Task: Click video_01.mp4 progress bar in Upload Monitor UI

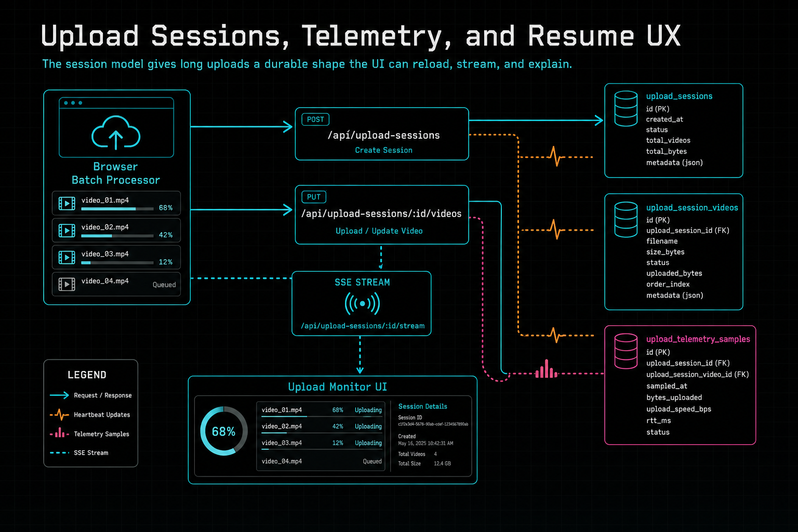Action: 322,416
